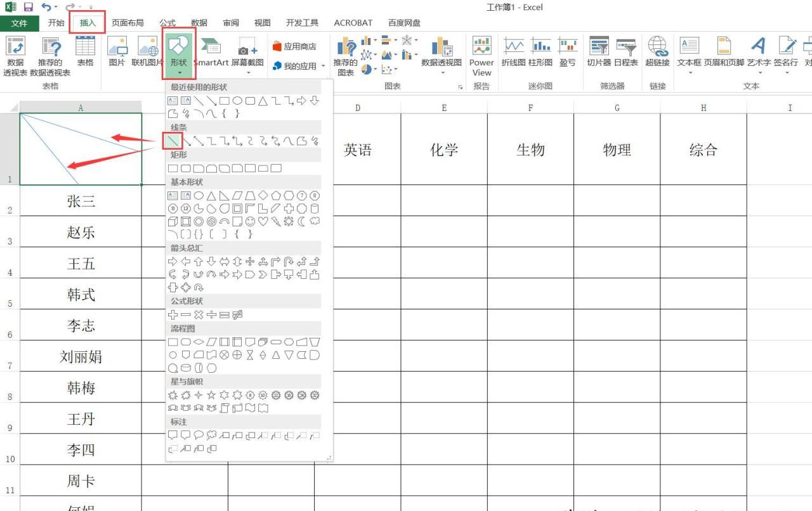Select cell containing 张三
Image resolution: width=812 pixels, height=511 pixels.
coord(81,201)
